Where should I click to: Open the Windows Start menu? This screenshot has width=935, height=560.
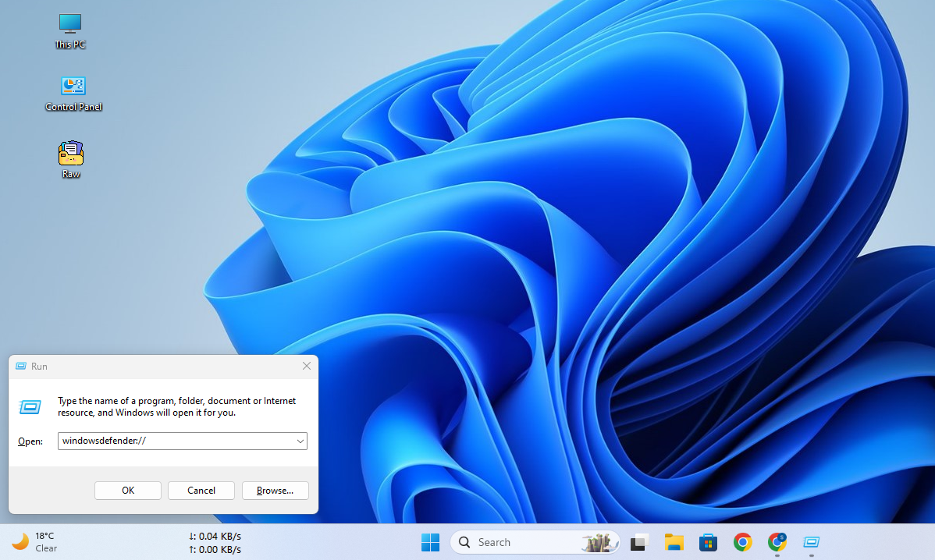click(x=430, y=542)
